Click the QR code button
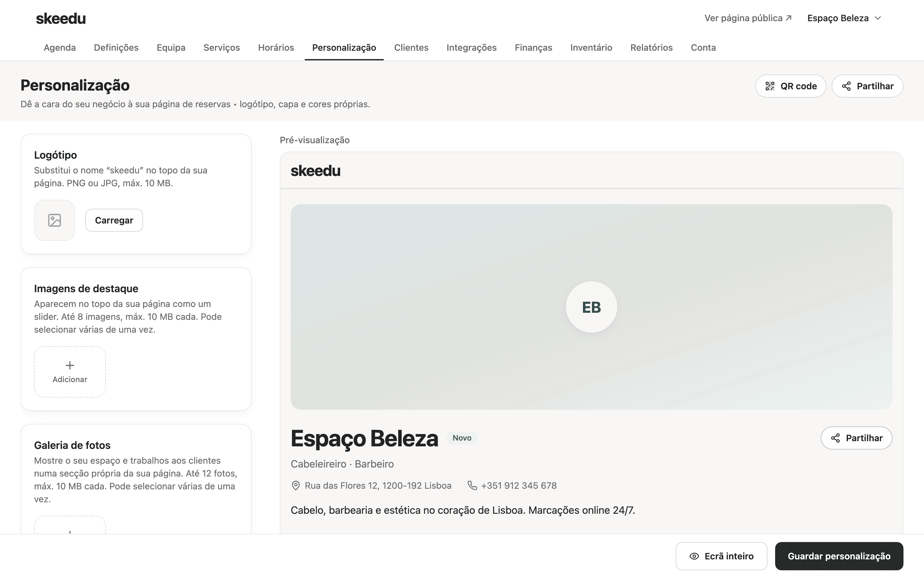This screenshot has width=924, height=578. coord(791,86)
